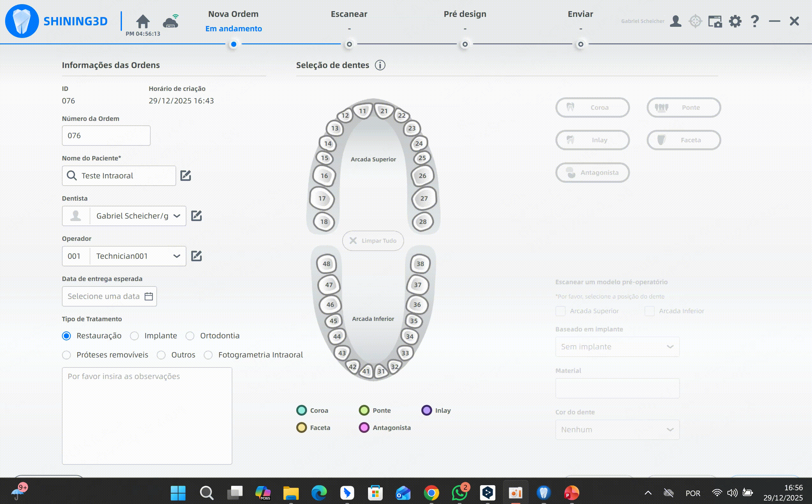Expand the Dentista dropdown

[177, 216]
